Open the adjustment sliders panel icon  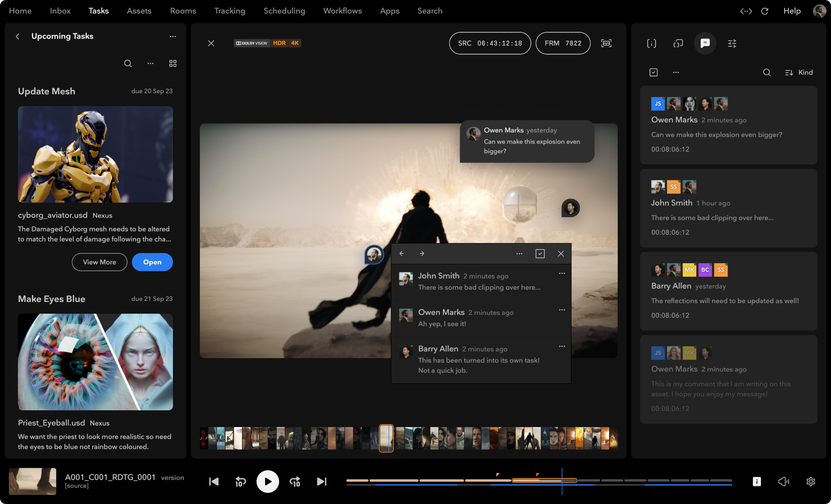[732, 43]
